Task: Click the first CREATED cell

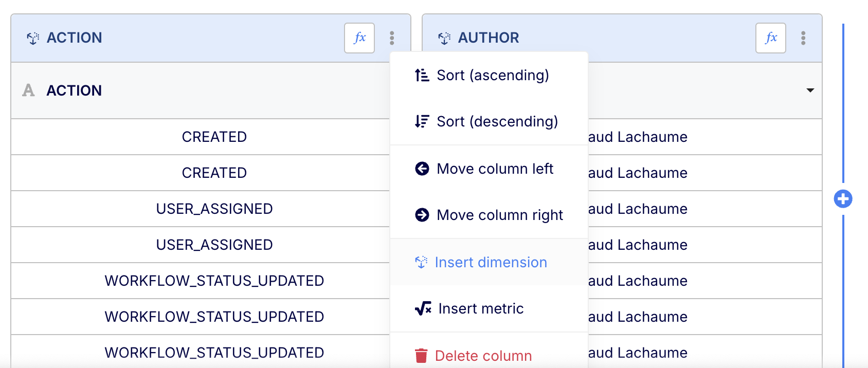Action: 214,137
